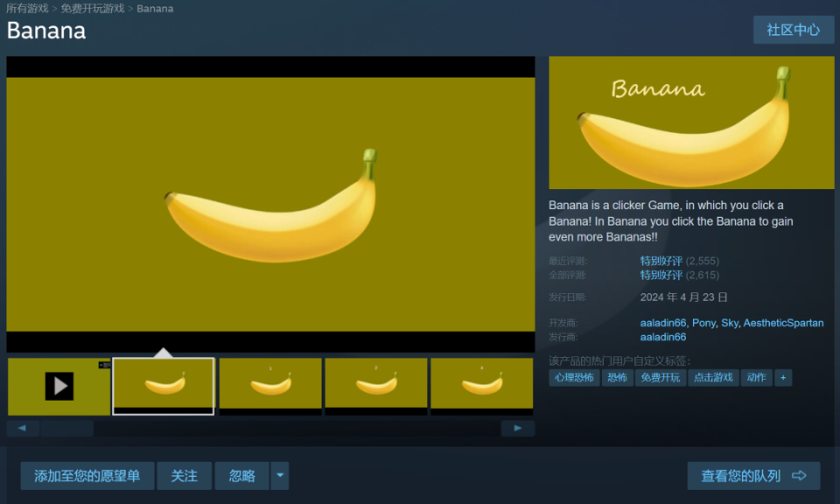840x504 pixels.
Task: Open the 恐怖 tag
Action: tap(618, 378)
